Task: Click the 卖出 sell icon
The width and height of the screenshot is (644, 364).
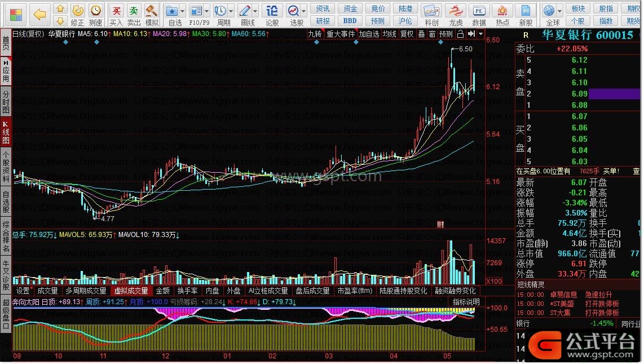Action: pos(134,15)
